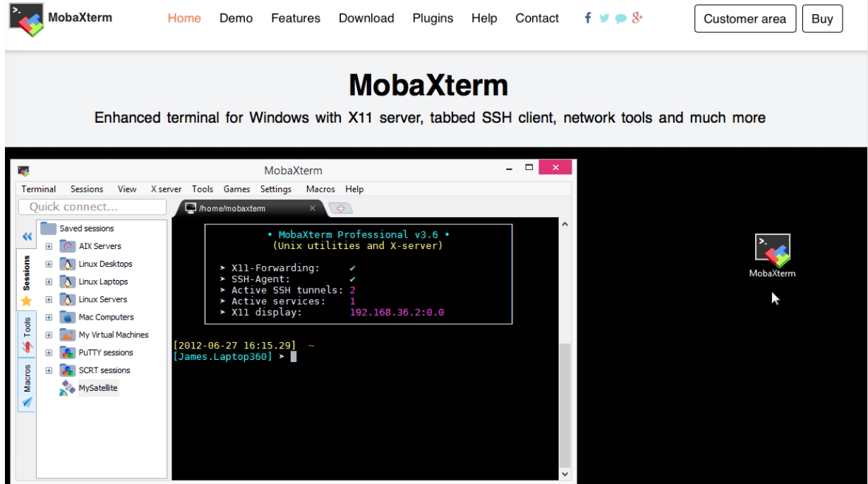Open the X server menu
Screen dimensions: 868x484
(x=166, y=189)
